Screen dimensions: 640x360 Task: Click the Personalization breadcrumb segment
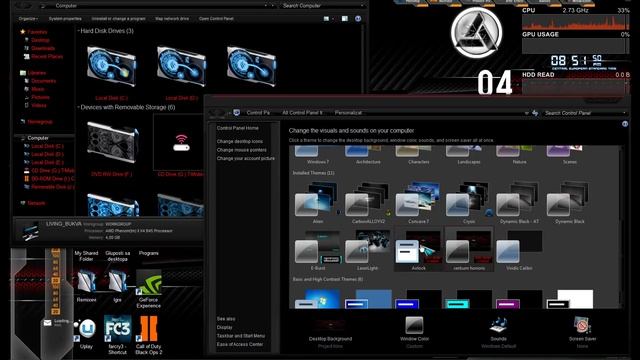click(x=348, y=113)
